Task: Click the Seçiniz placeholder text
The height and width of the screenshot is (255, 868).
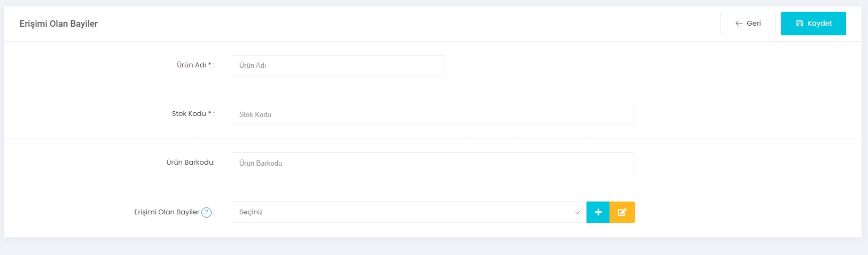Action: click(x=251, y=212)
